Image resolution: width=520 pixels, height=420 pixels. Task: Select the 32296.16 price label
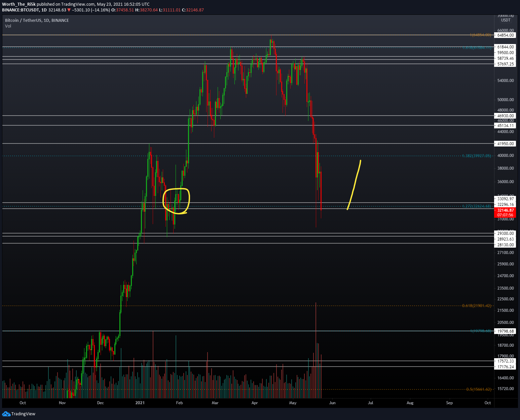coord(505,205)
